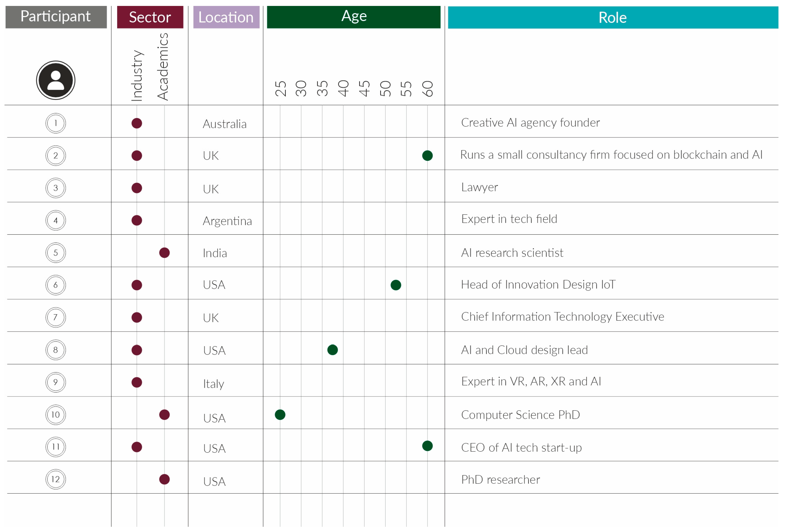This screenshot has height=532, width=788.
Task: Select participant 1's Industry sector dot
Action: [137, 123]
